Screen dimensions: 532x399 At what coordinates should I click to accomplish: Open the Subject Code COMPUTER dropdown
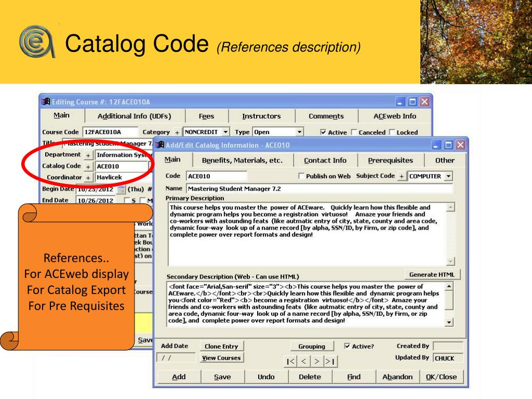click(448, 177)
